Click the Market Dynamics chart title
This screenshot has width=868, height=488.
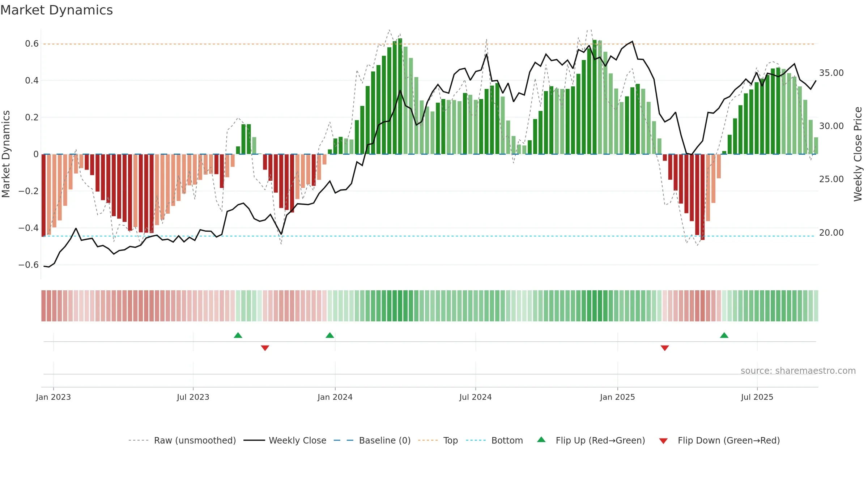pyautogui.click(x=56, y=10)
